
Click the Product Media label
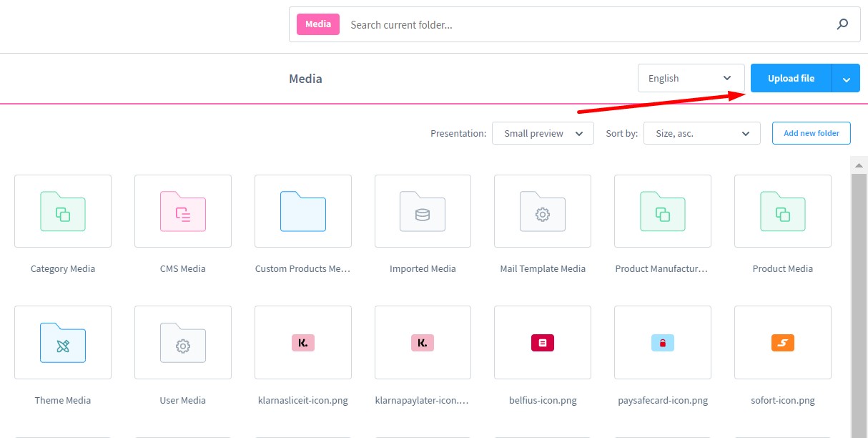pyautogui.click(x=783, y=269)
